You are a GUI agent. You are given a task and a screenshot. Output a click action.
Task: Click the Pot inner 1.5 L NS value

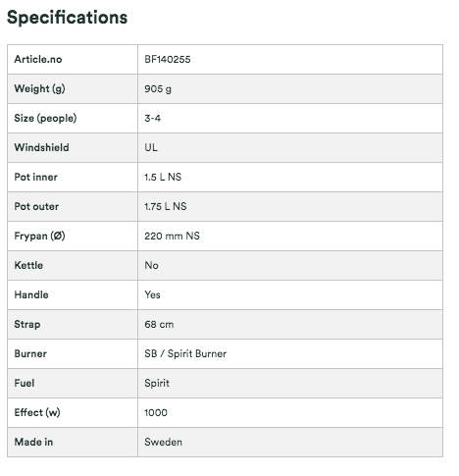pos(163,177)
